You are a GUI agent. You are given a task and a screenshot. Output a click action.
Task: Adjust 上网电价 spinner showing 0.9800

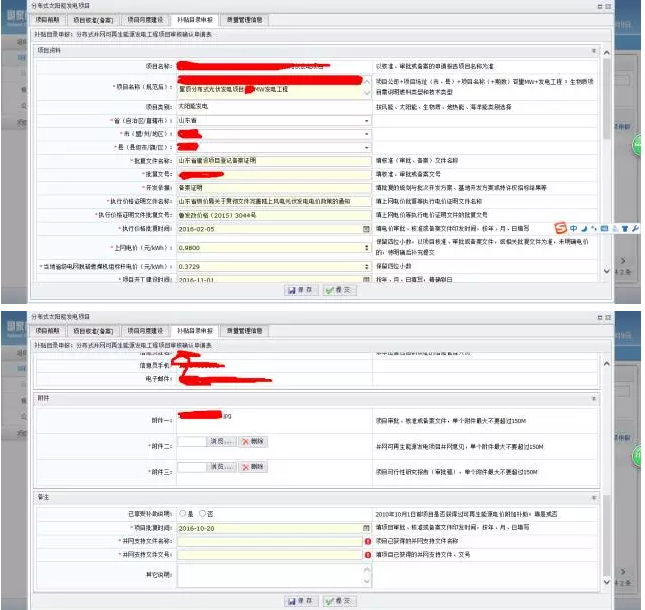click(366, 247)
